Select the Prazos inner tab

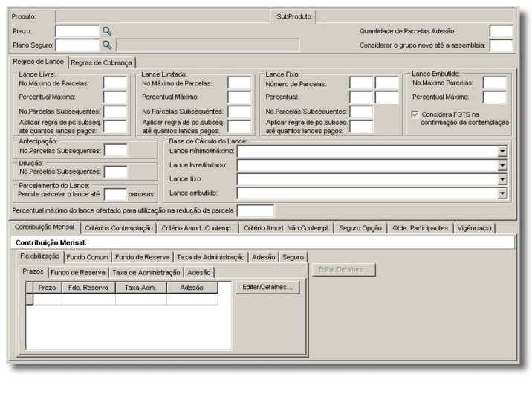point(33,271)
